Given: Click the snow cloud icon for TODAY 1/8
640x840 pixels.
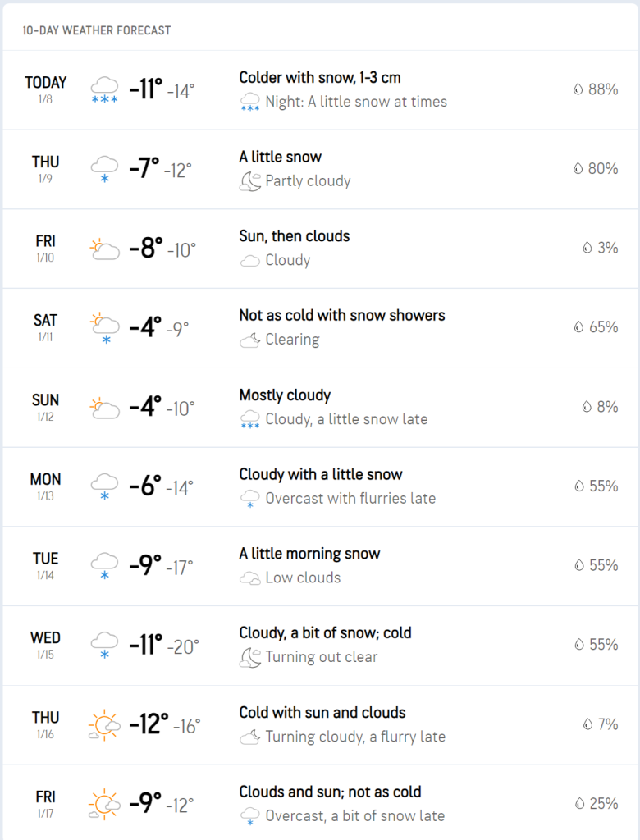Looking at the screenshot, I should pyautogui.click(x=104, y=89).
